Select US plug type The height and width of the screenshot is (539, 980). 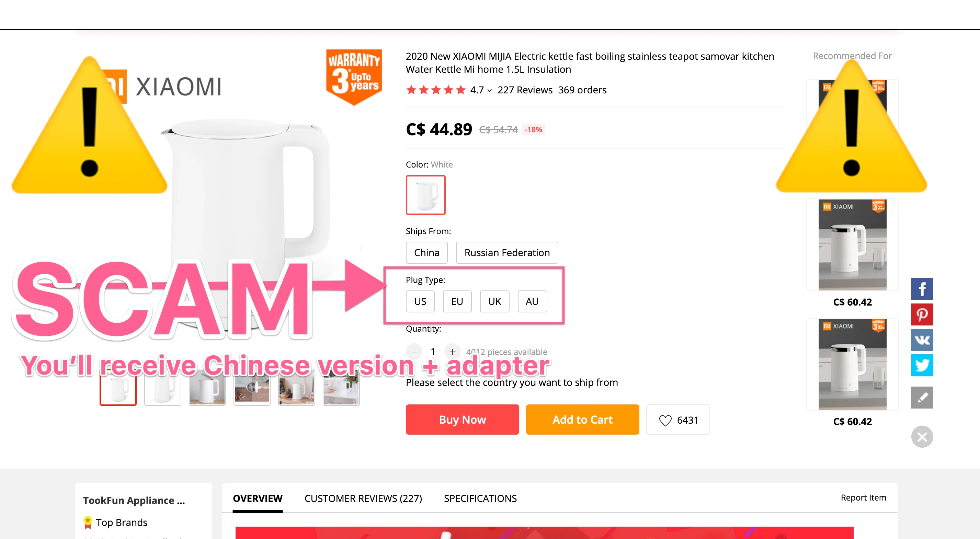[x=420, y=301]
